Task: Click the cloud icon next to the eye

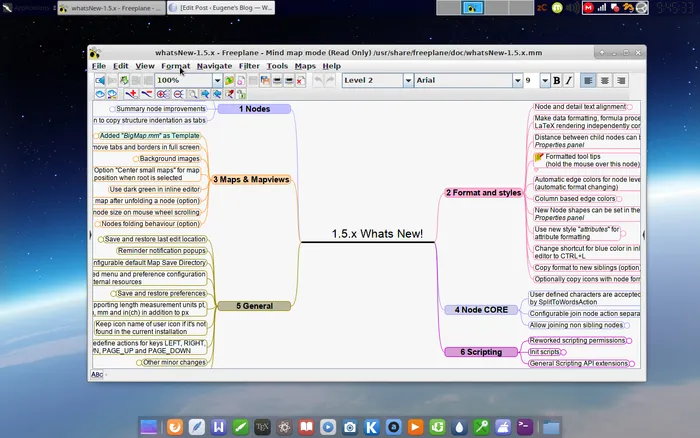Action: pyautogui.click(x=112, y=94)
